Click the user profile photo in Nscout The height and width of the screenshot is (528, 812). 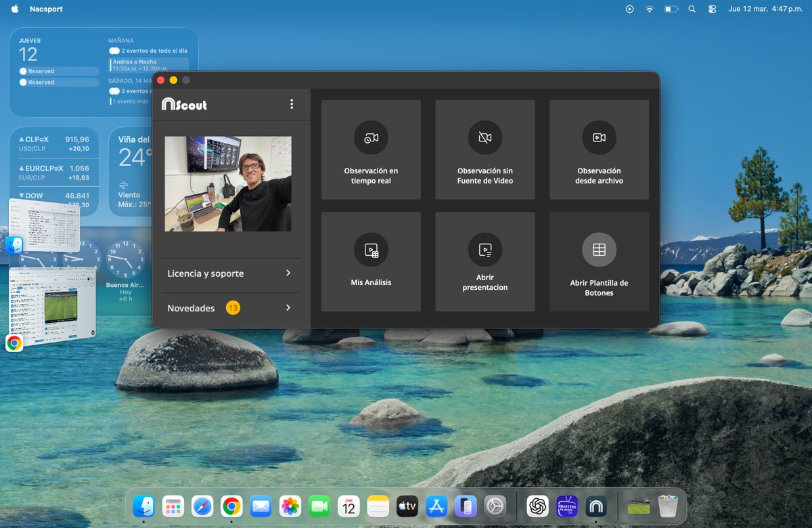pyautogui.click(x=228, y=184)
